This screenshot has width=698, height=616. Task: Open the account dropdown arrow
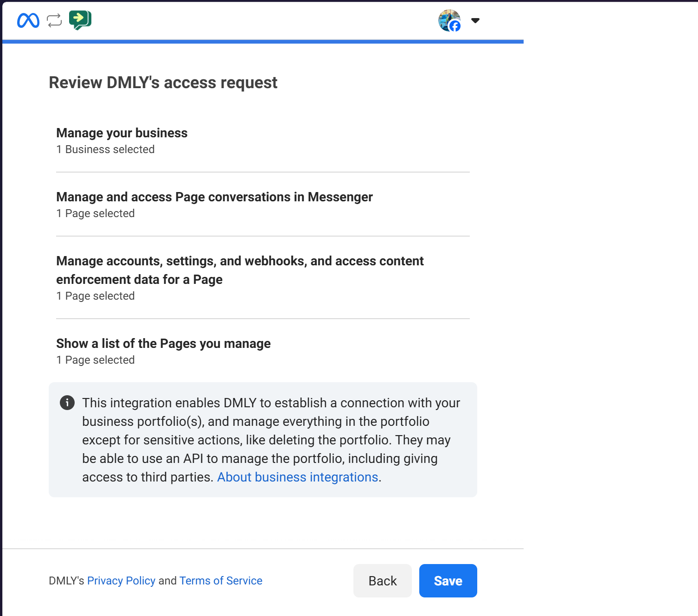475,20
